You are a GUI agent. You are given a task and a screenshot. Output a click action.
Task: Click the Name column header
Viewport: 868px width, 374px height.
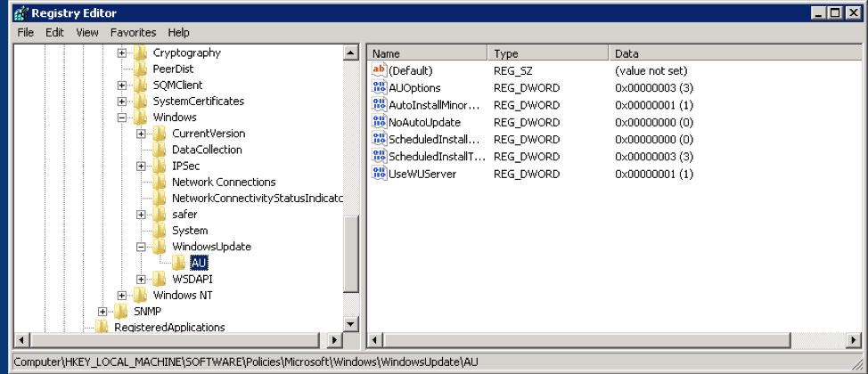[x=428, y=53]
